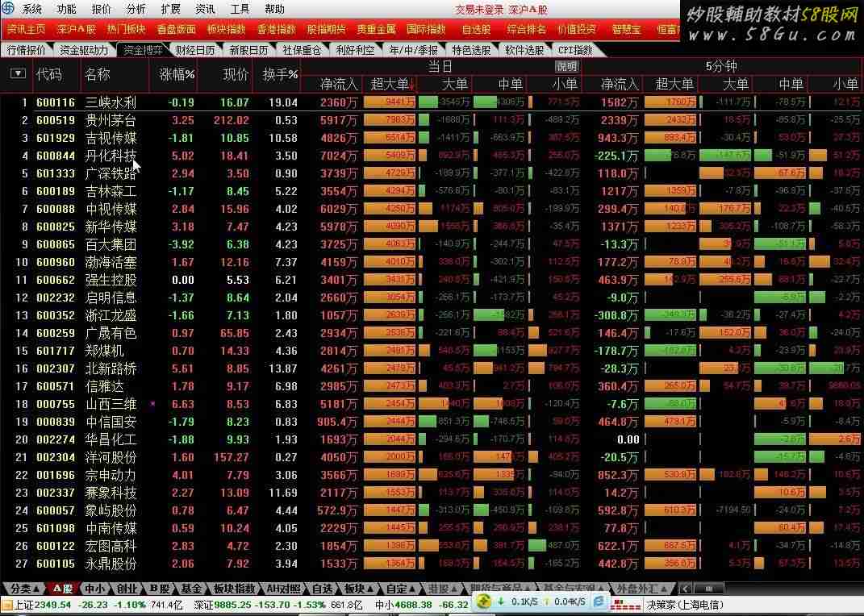Click 交易未登录 in the title bar
This screenshot has height=616, width=864.
click(x=479, y=10)
